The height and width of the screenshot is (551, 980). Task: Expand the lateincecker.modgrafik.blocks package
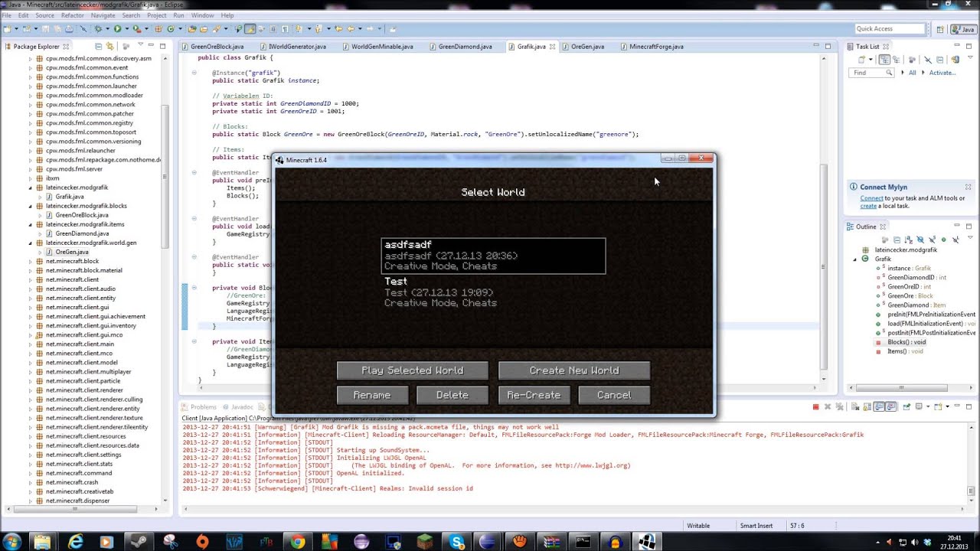pyautogui.click(x=31, y=206)
